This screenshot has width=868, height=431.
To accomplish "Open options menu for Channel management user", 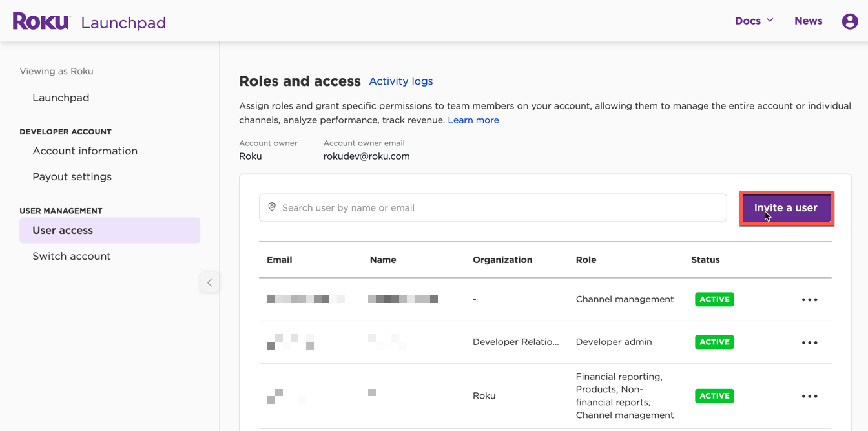I will tap(809, 300).
